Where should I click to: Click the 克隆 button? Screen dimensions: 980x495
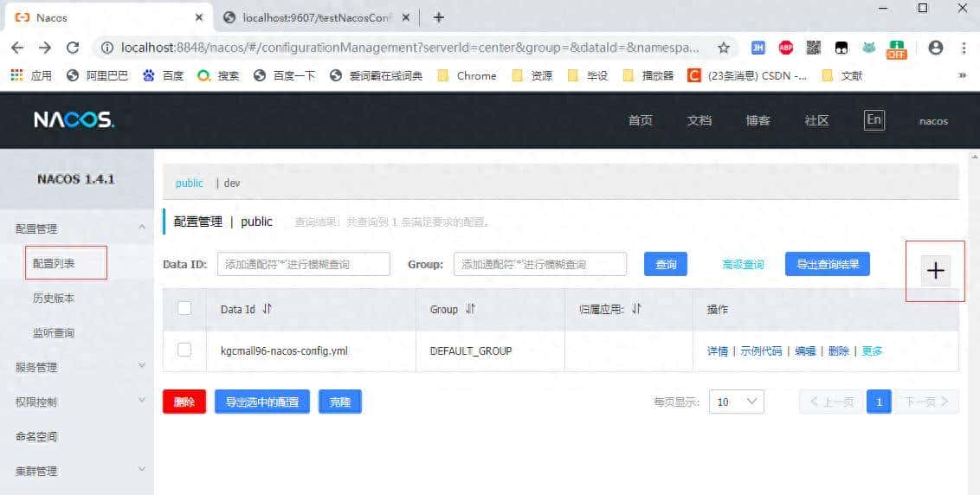point(340,402)
